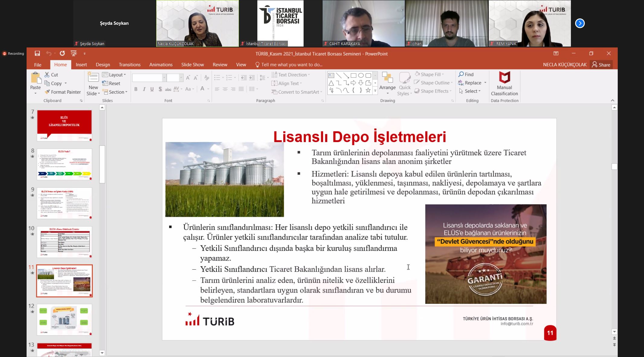Select slide 7 thumbnail
Viewport: 644px width, 357px height.
point(64,125)
